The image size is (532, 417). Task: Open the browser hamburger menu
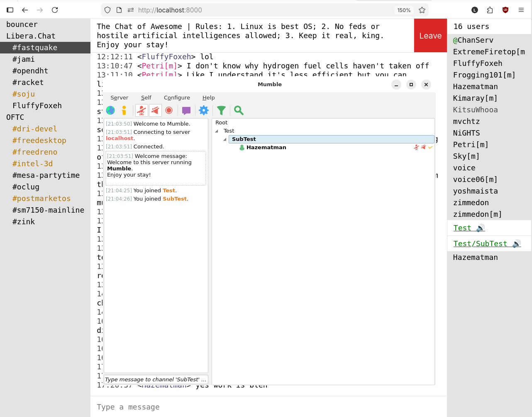click(x=521, y=10)
